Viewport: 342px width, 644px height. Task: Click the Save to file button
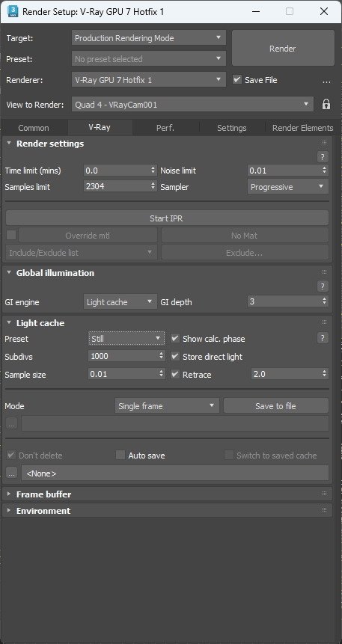point(276,406)
